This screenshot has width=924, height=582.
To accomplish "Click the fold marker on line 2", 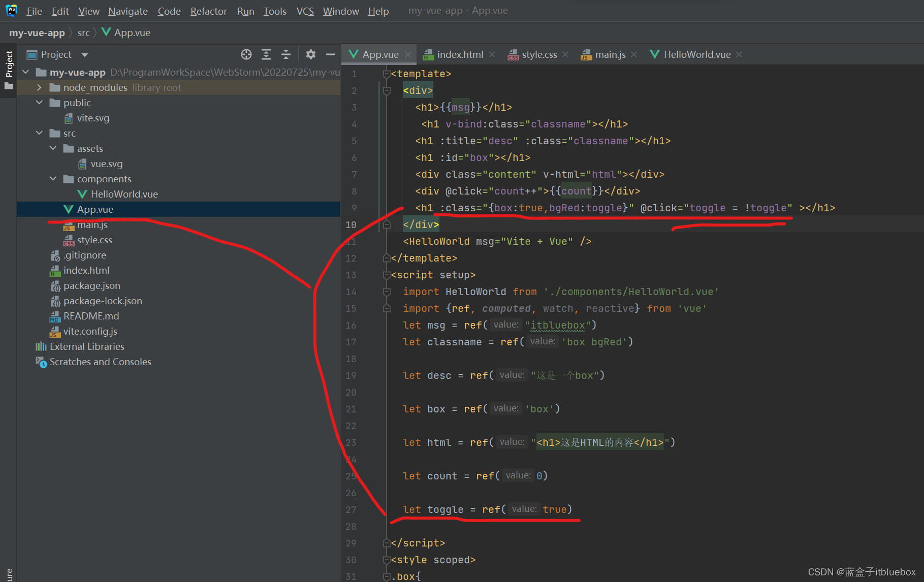I will coord(387,91).
